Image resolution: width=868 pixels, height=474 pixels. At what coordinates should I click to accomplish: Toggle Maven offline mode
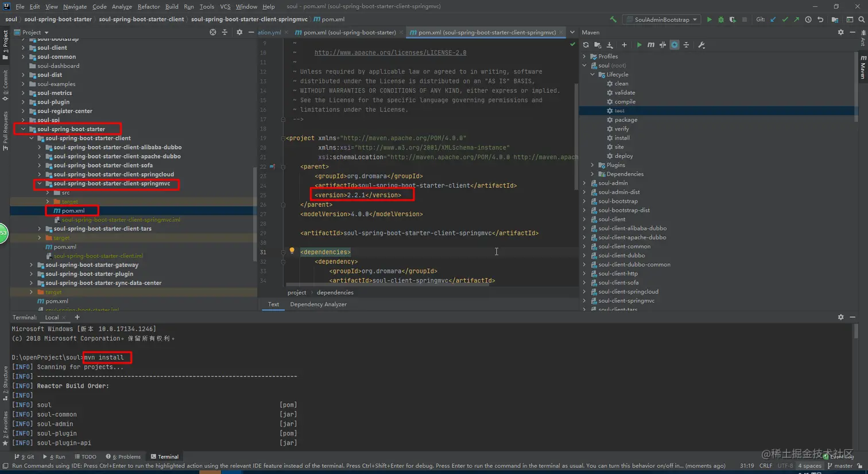point(662,45)
